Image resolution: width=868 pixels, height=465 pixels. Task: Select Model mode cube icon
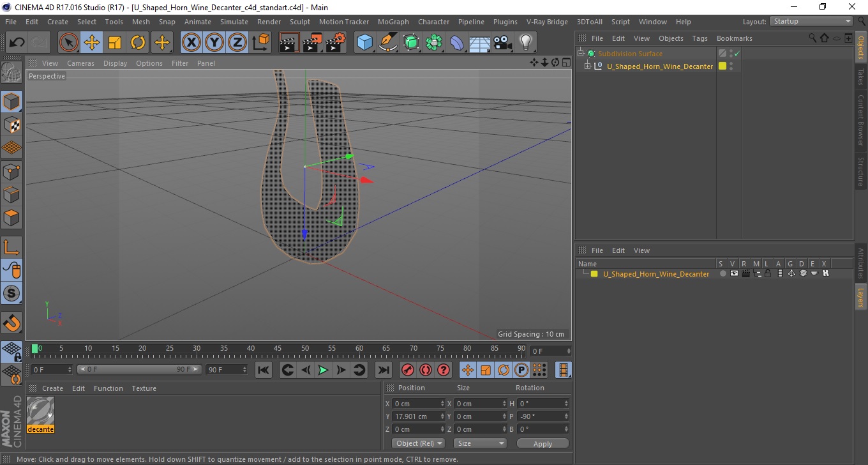click(11, 102)
